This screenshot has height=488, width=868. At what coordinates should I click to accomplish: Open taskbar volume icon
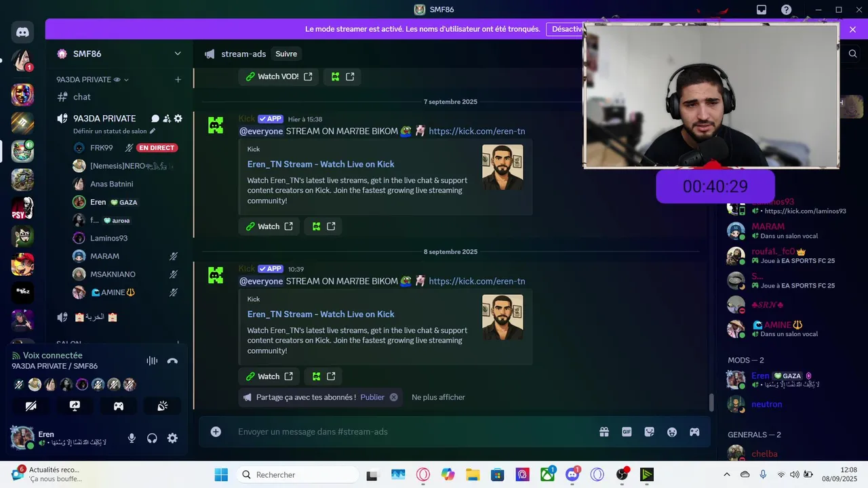[x=795, y=474]
